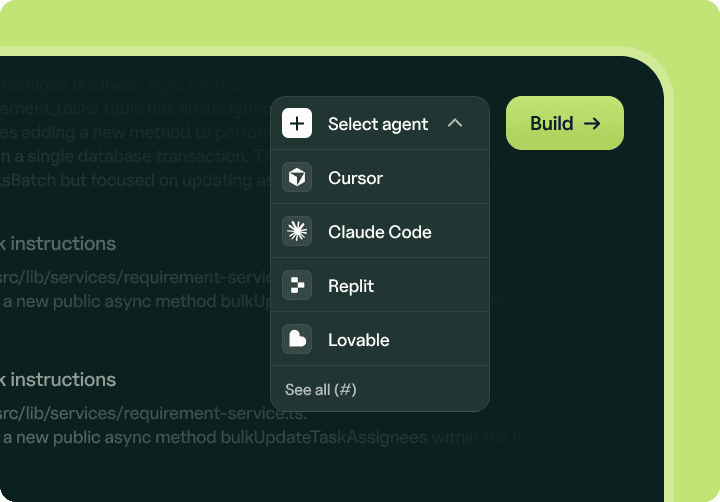
Task: Choose Cursor from the agent list
Action: point(380,177)
